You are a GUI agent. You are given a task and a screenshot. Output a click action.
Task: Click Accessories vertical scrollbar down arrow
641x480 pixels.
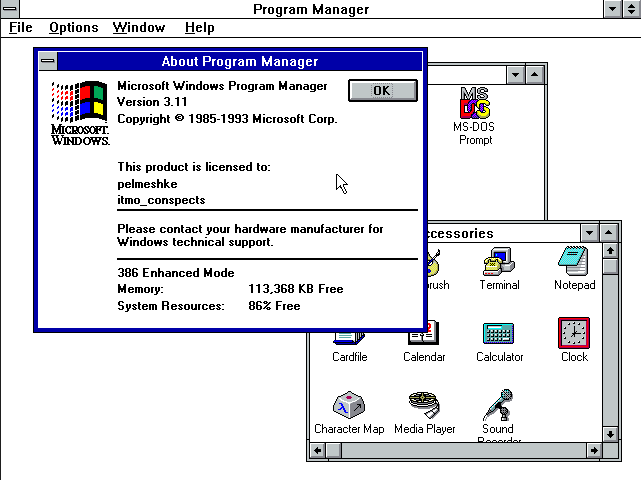610,434
